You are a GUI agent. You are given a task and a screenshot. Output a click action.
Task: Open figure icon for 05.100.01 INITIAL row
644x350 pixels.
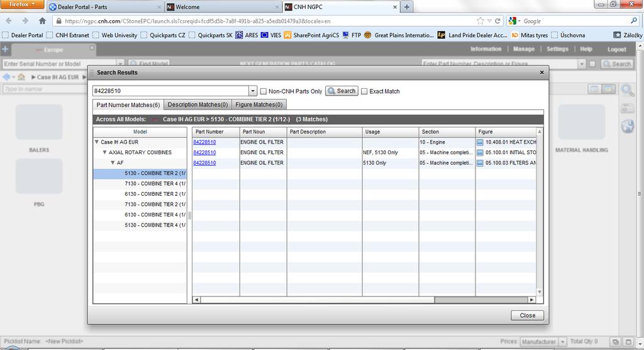480,152
